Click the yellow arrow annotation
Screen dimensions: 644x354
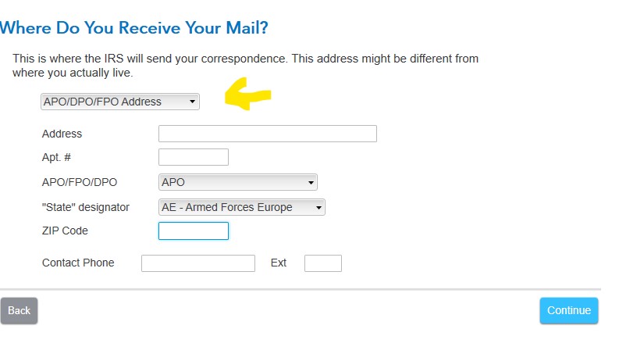tap(247, 95)
